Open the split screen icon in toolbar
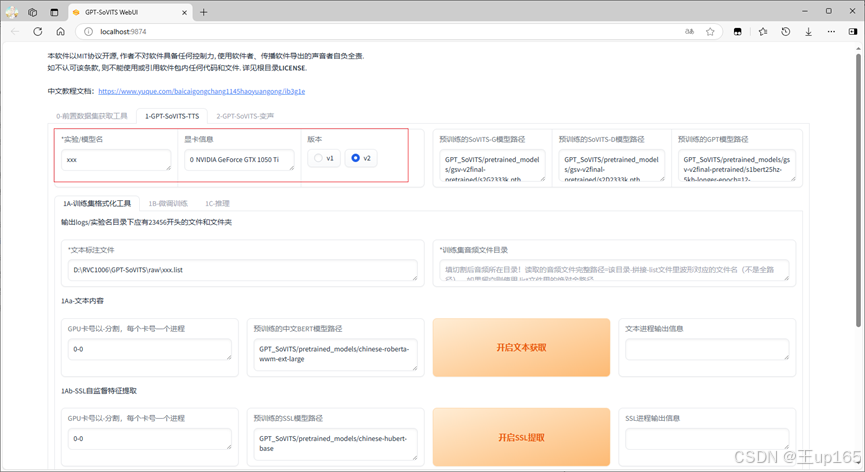The width and height of the screenshot is (865, 472). [738, 31]
